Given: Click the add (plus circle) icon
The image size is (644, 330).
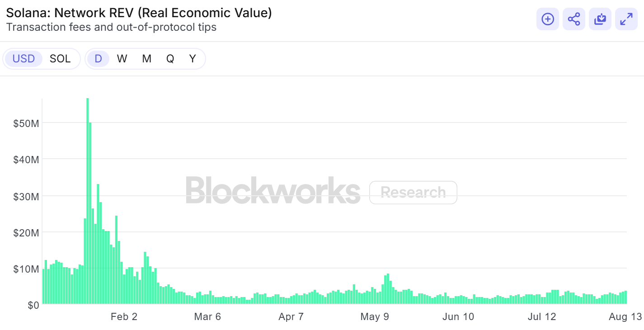Looking at the screenshot, I should (x=548, y=19).
